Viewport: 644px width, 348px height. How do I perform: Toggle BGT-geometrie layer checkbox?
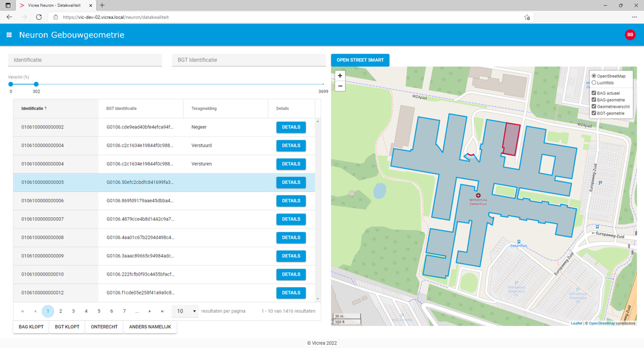(594, 113)
